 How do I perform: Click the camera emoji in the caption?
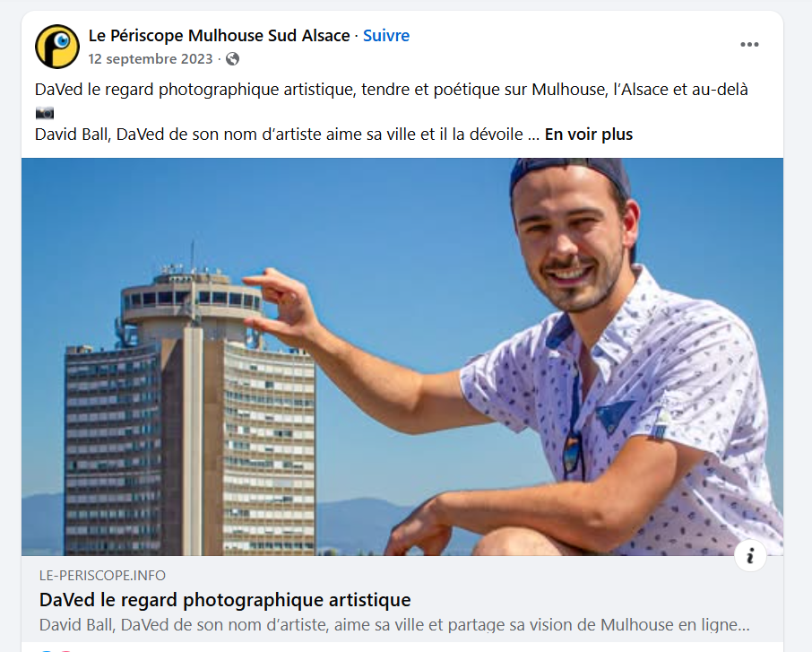point(45,112)
